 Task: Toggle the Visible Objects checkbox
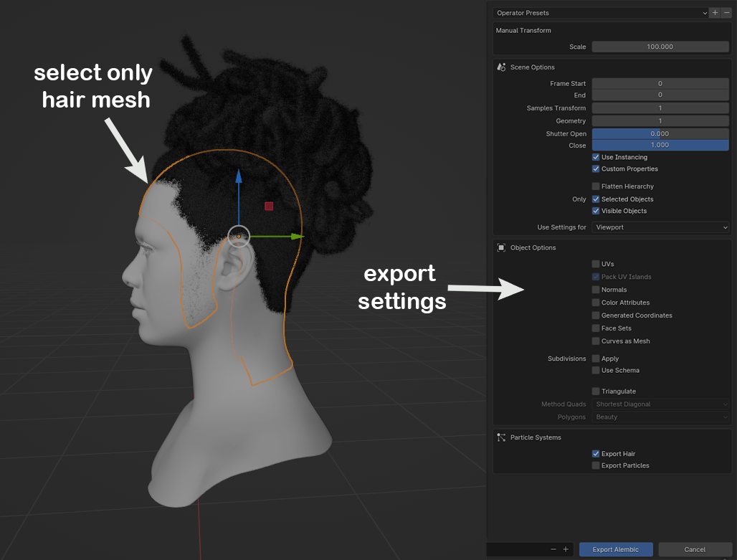click(596, 211)
